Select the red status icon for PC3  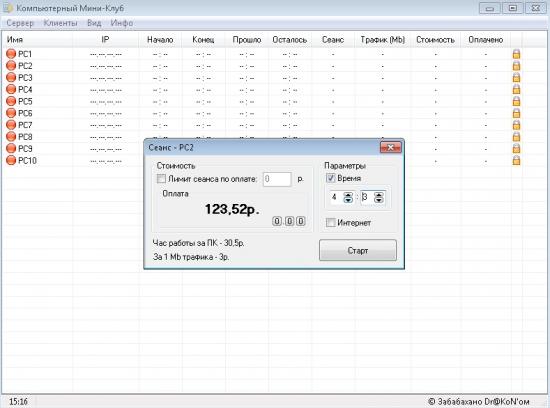(x=11, y=78)
